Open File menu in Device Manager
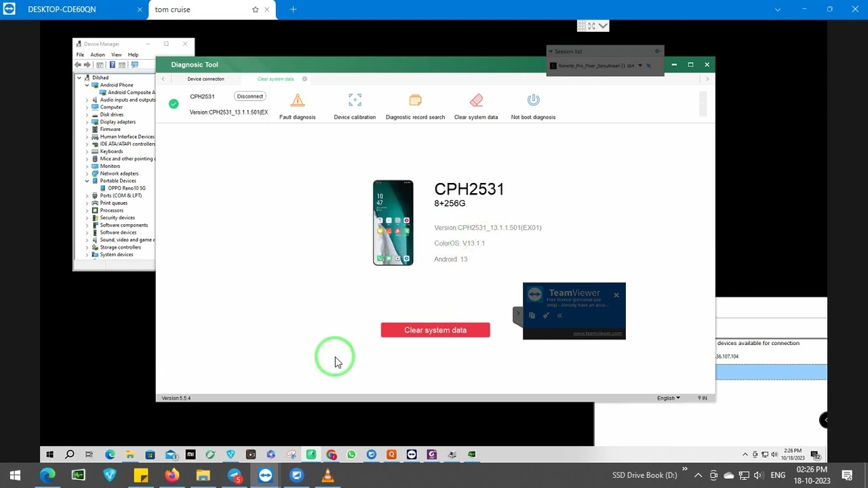 coord(80,55)
